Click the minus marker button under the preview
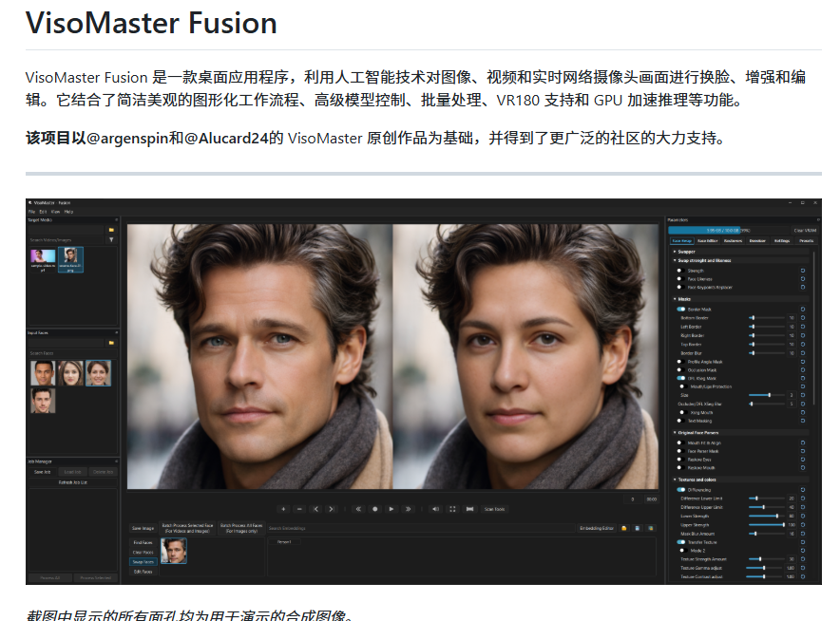 (299, 509)
